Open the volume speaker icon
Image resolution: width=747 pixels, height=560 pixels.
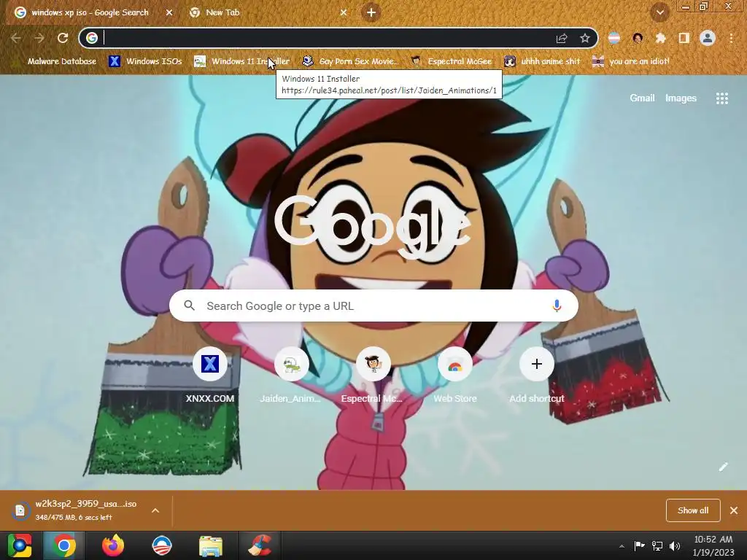pos(675,546)
